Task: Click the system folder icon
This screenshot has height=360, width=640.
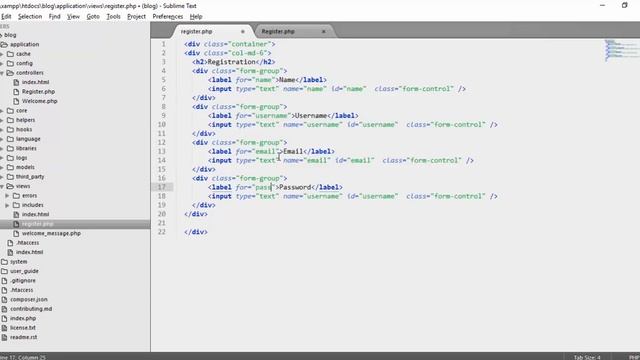Action: 4,262
